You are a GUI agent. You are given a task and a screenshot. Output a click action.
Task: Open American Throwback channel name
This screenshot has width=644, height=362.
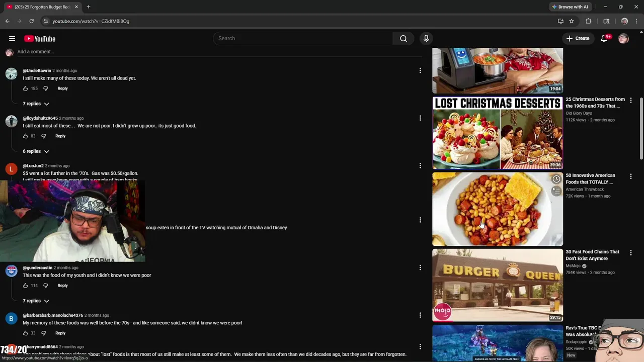click(585, 190)
